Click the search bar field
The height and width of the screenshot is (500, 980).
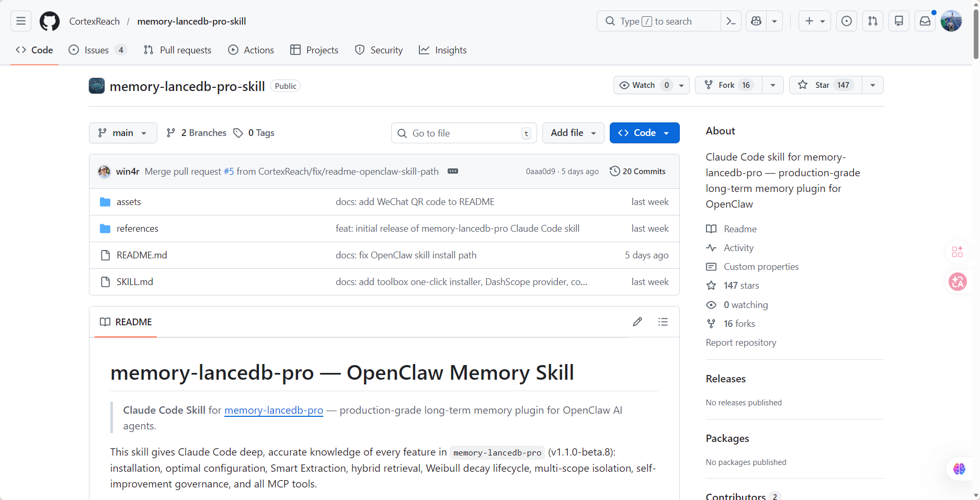(x=659, y=21)
